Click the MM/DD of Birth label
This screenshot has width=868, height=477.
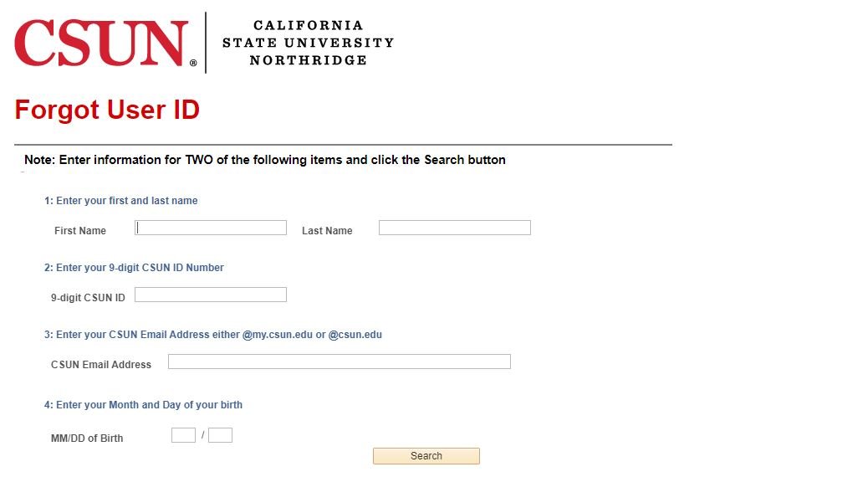(87, 439)
